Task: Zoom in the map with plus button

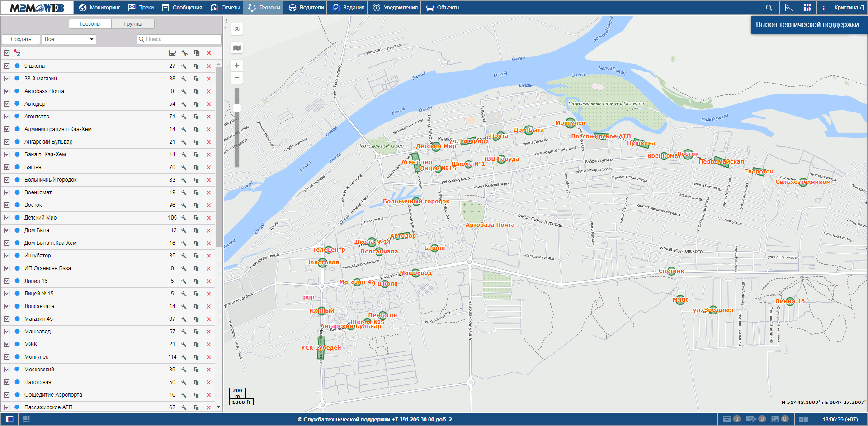Action: [236, 66]
